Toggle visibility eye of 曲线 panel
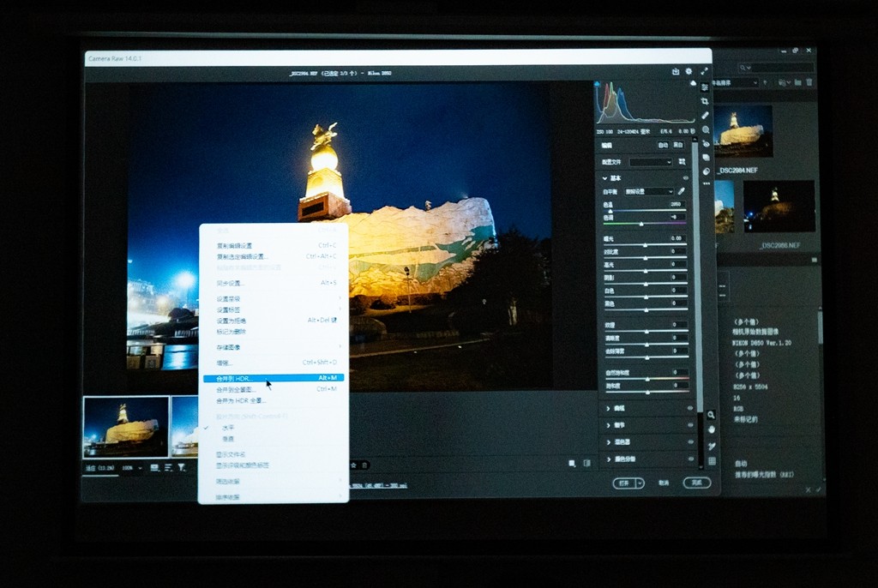Image resolution: width=878 pixels, height=588 pixels. [689, 408]
